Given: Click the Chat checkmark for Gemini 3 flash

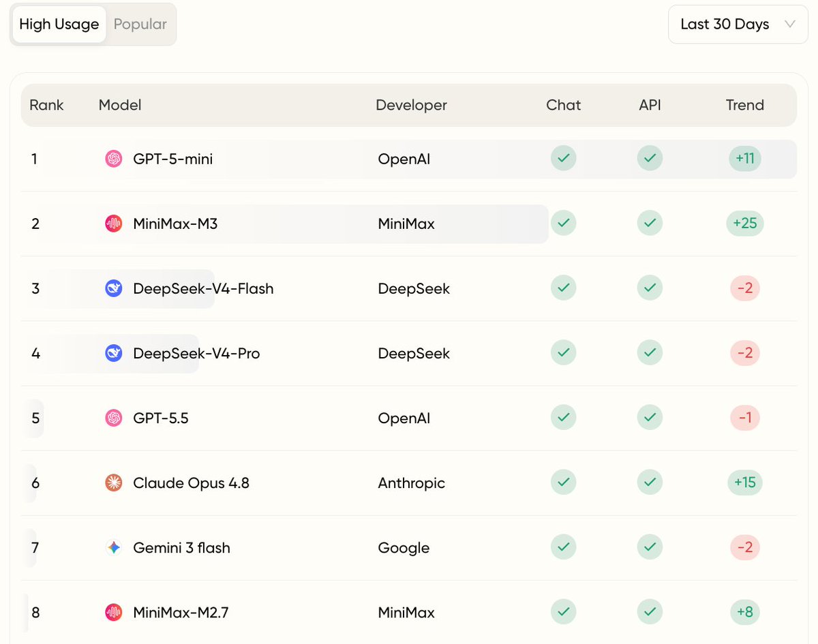Looking at the screenshot, I should point(563,547).
